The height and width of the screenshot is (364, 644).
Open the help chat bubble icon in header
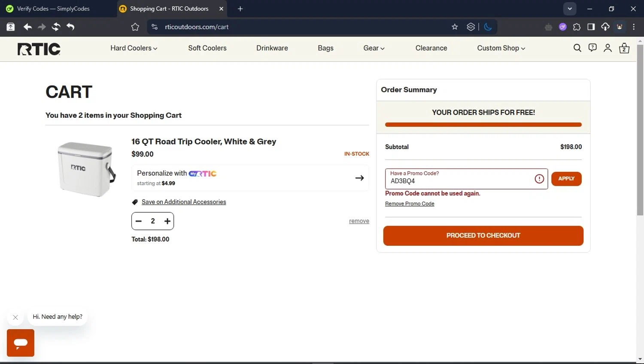(x=592, y=48)
